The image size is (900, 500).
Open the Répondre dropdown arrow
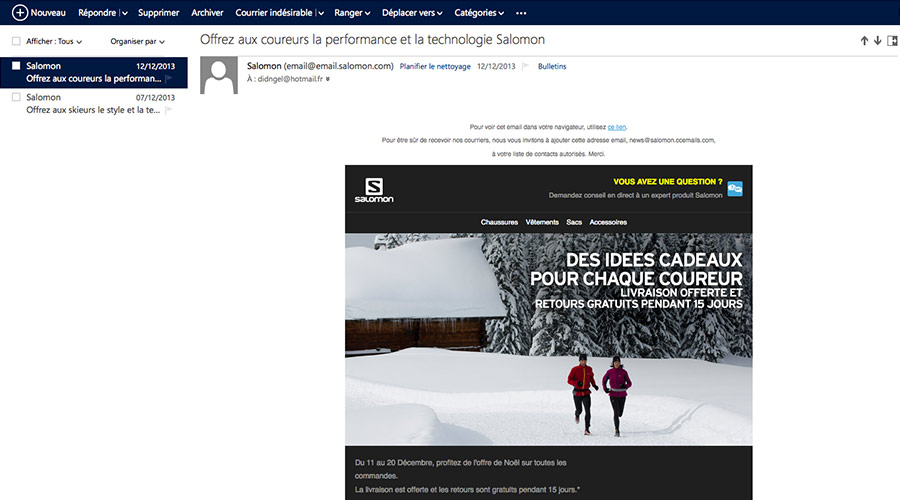pyautogui.click(x=125, y=13)
